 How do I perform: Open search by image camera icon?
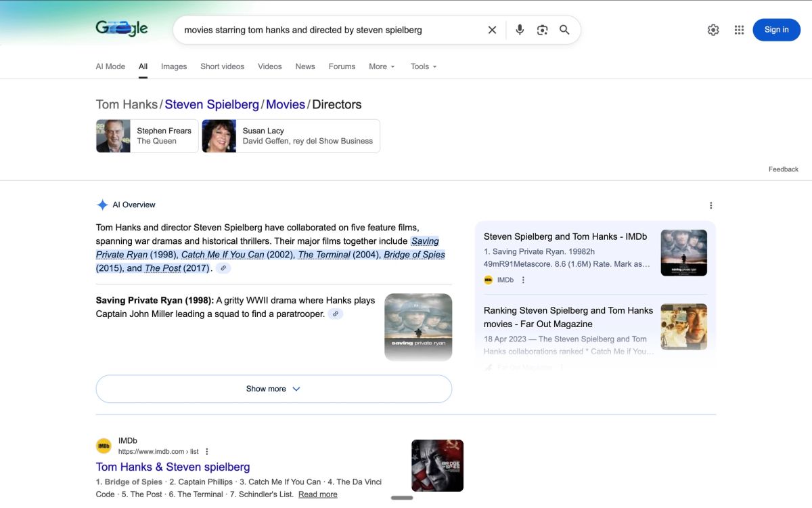(x=542, y=30)
